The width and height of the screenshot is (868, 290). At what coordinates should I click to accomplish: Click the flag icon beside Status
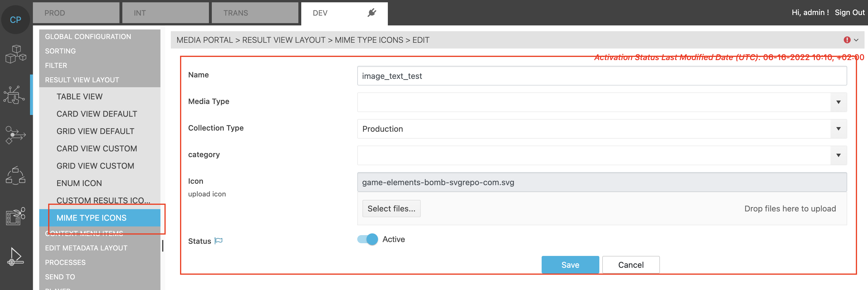[x=219, y=241]
